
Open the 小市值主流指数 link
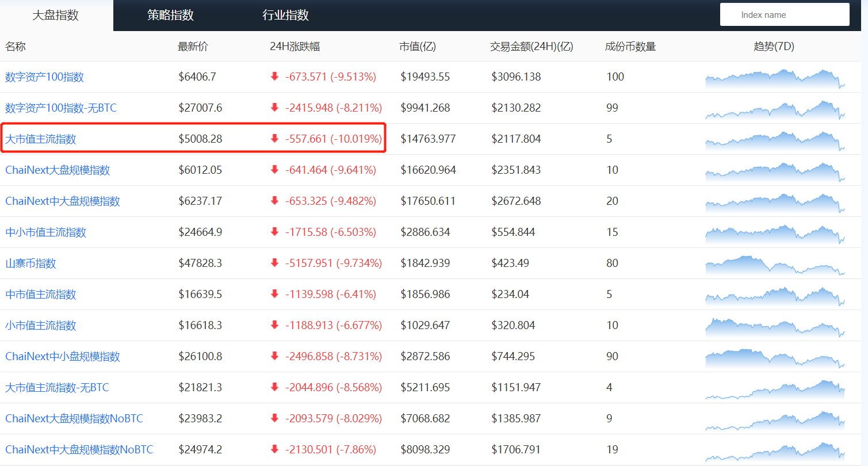pos(41,326)
